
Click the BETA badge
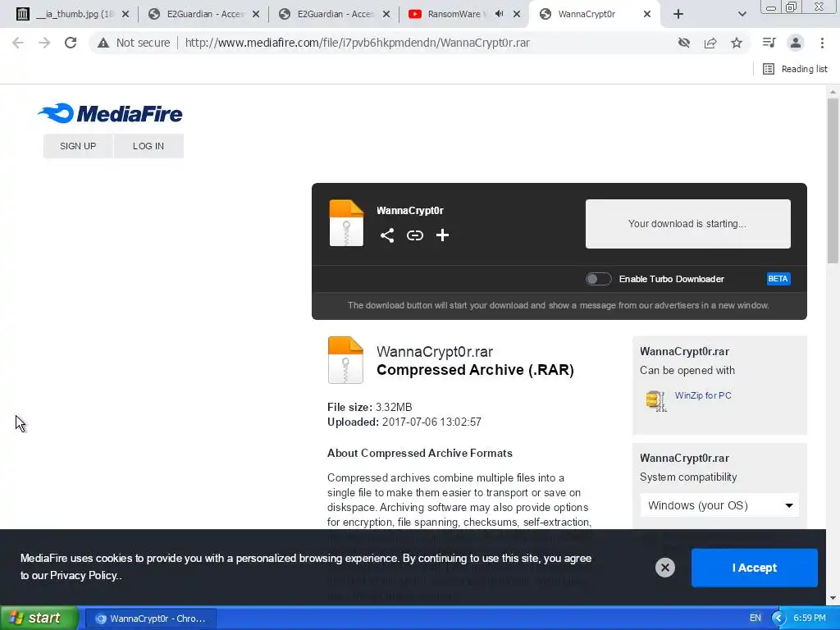[778, 279]
